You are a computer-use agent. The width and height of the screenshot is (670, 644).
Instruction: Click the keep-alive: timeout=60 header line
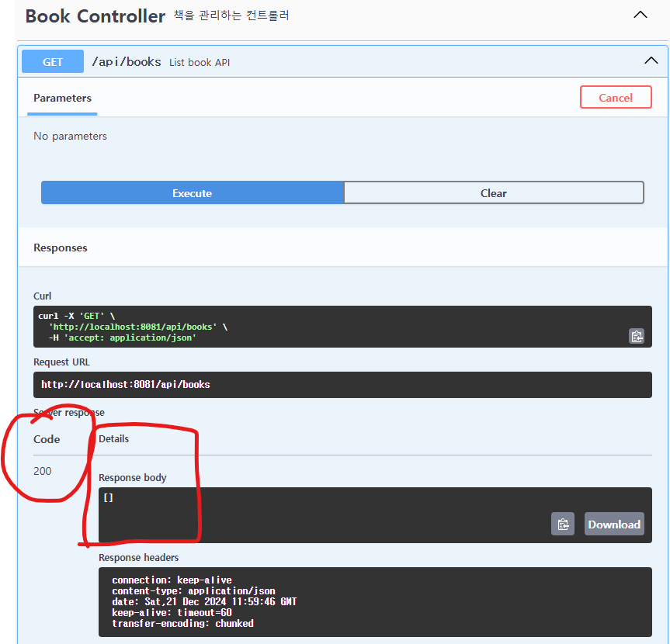point(172,613)
